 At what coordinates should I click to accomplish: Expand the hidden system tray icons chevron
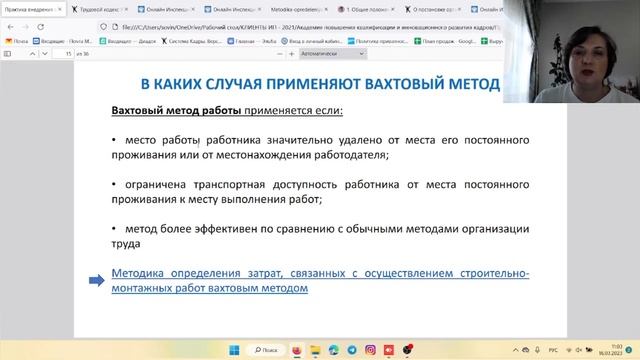click(516, 350)
